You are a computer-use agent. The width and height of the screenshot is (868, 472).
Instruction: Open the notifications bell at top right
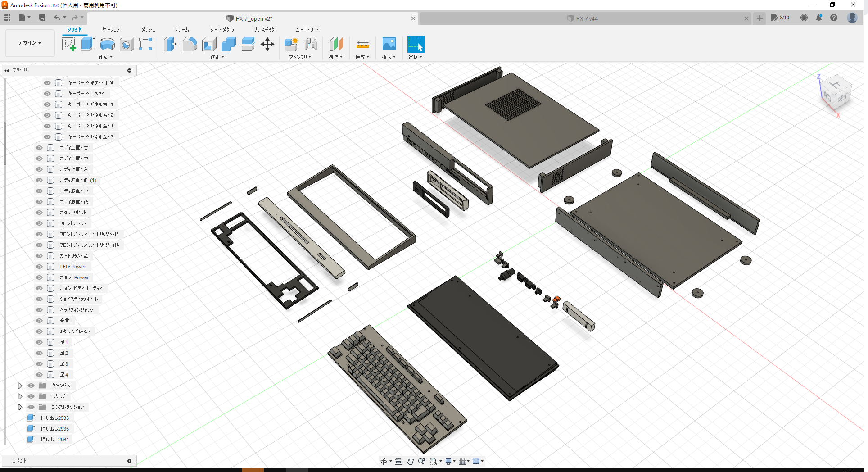(x=819, y=18)
